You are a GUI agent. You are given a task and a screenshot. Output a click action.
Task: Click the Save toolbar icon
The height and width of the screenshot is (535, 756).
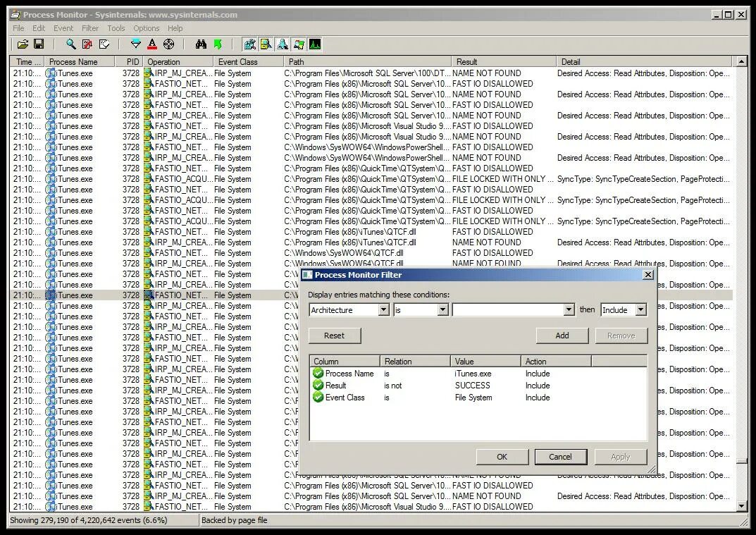[39, 44]
